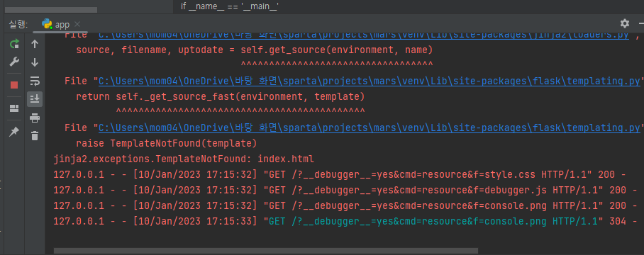644x255 pixels.
Task: Click the 'source, filename, uptodate' line
Action: tap(254, 50)
